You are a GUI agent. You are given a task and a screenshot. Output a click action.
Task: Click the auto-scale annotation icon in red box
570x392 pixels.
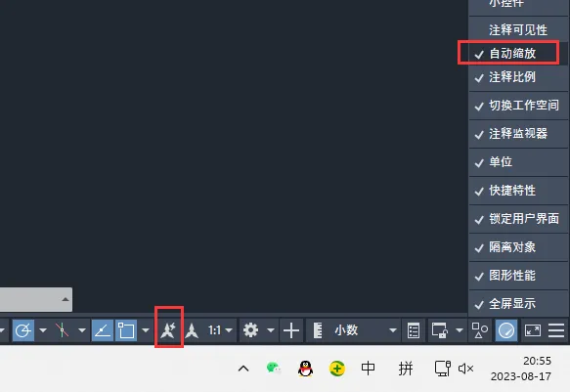pyautogui.click(x=169, y=330)
